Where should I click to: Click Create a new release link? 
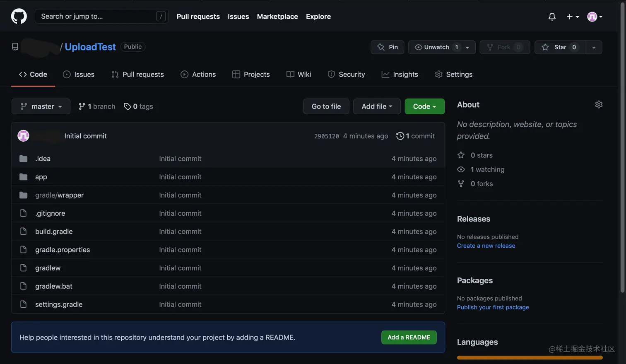point(486,246)
